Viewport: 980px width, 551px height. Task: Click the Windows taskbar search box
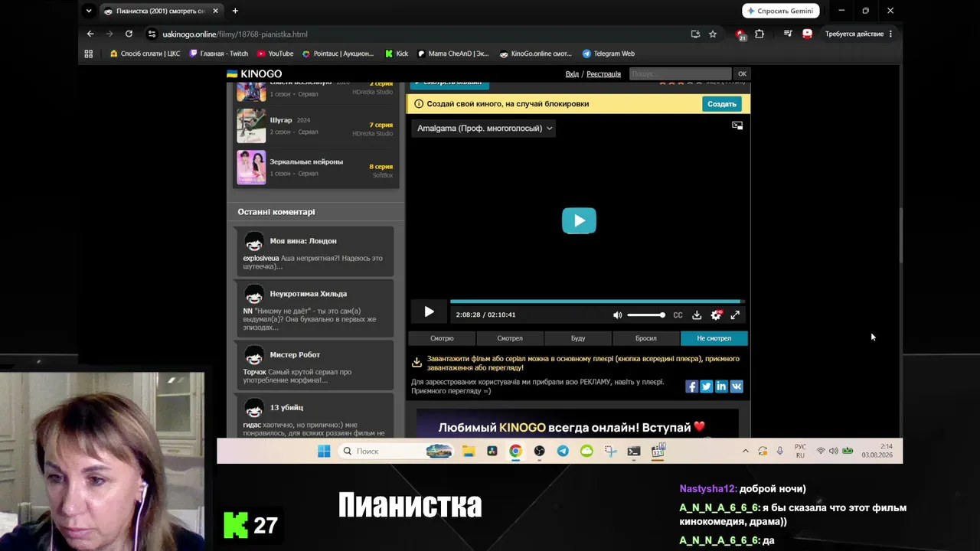coord(397,452)
